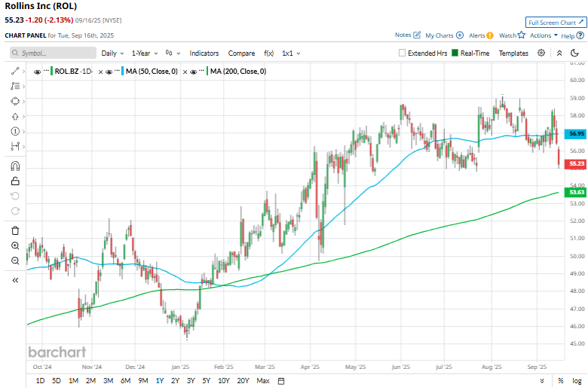Zoom out of the chart

pyautogui.click(x=15, y=261)
